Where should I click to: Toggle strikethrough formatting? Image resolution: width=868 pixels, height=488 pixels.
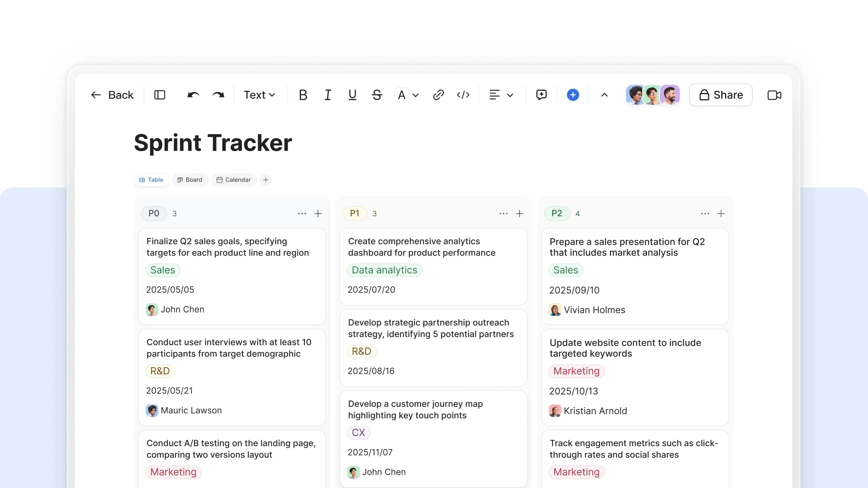(377, 95)
